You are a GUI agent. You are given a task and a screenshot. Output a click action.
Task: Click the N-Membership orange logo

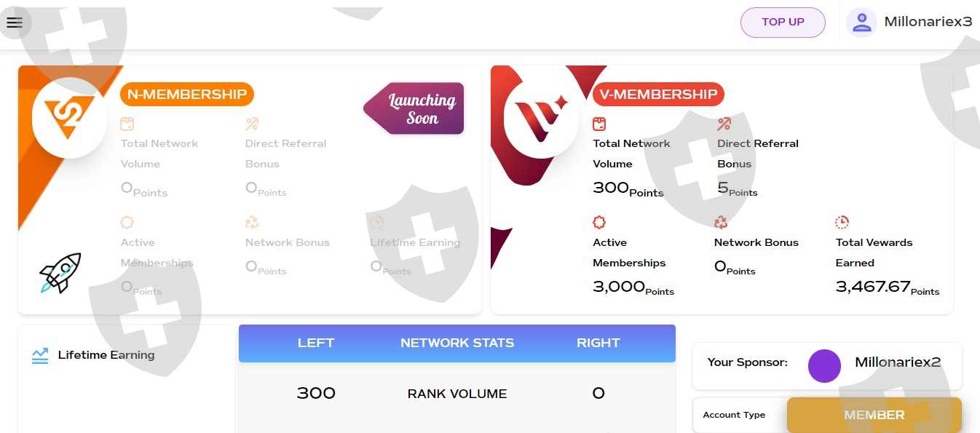[x=69, y=119]
